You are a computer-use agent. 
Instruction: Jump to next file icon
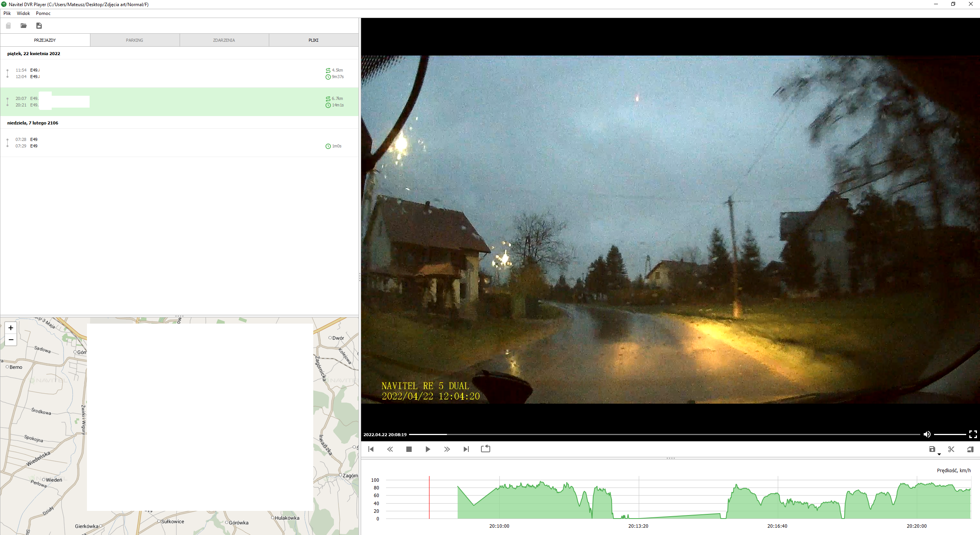(466, 449)
